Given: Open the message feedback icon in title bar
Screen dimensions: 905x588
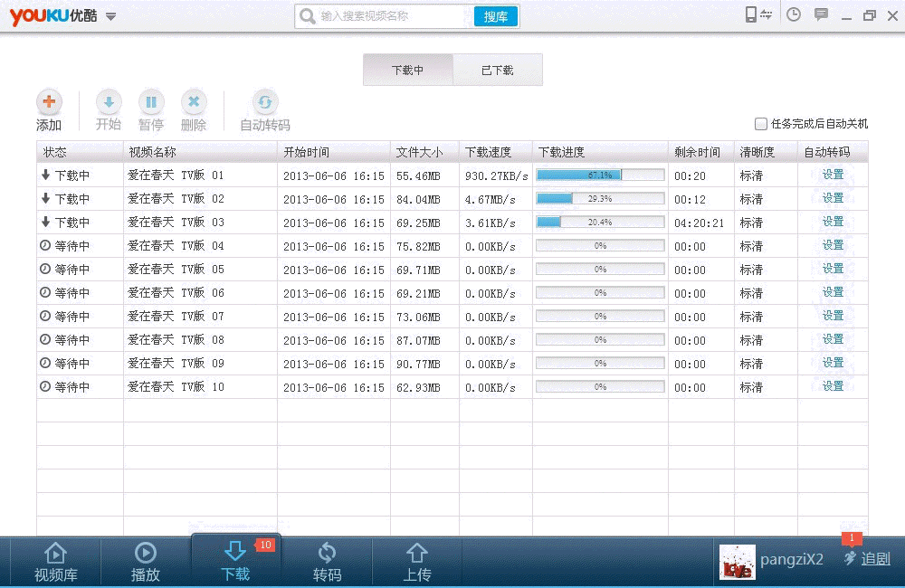Looking at the screenshot, I should (821, 14).
